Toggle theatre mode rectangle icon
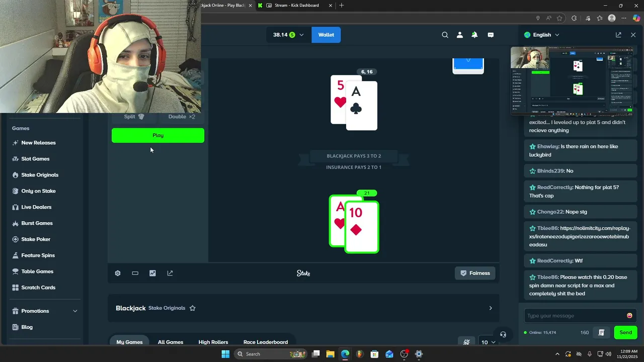Screen dimensions: 644x362 [135, 273]
